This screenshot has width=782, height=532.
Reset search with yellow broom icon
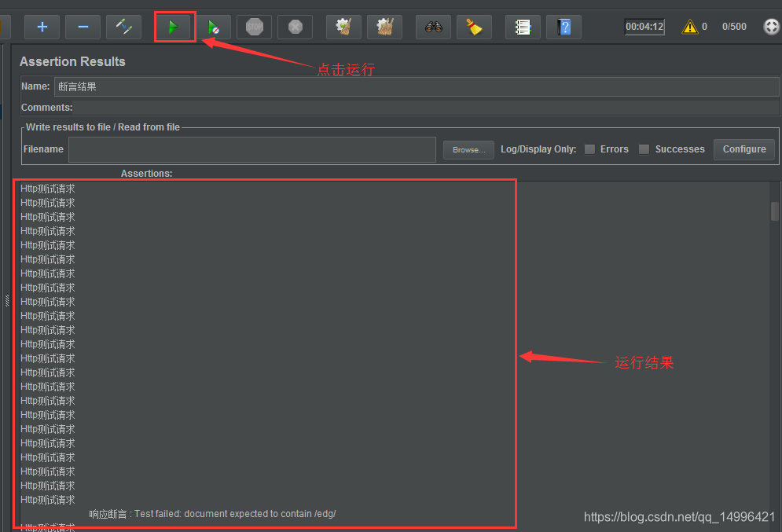click(474, 27)
